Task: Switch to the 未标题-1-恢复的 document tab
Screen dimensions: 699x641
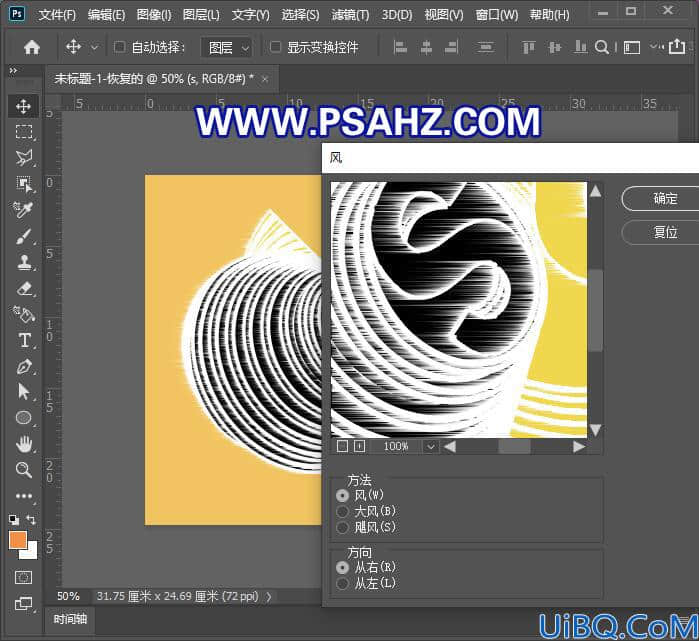Action: [154, 79]
